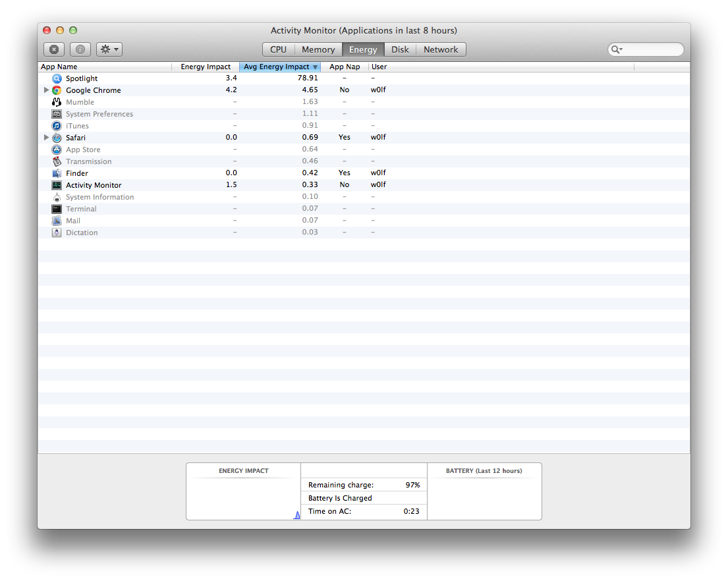Select the System Preferences row name

99,114
